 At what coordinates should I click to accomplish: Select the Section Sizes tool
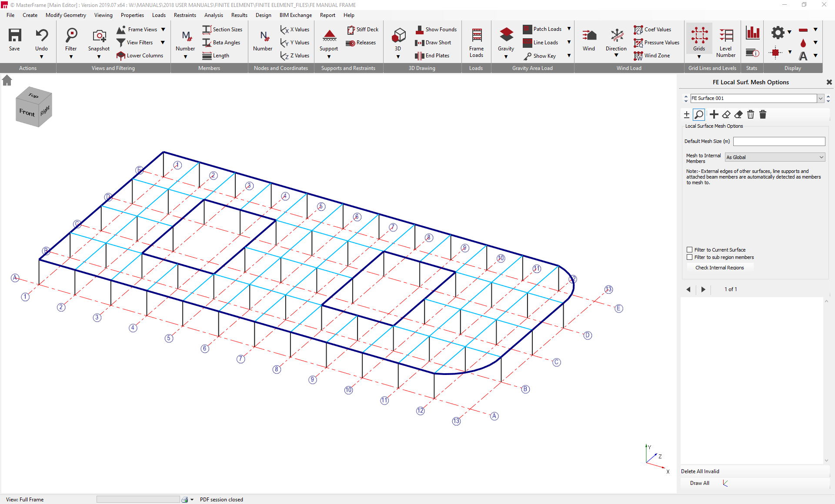[x=222, y=29]
